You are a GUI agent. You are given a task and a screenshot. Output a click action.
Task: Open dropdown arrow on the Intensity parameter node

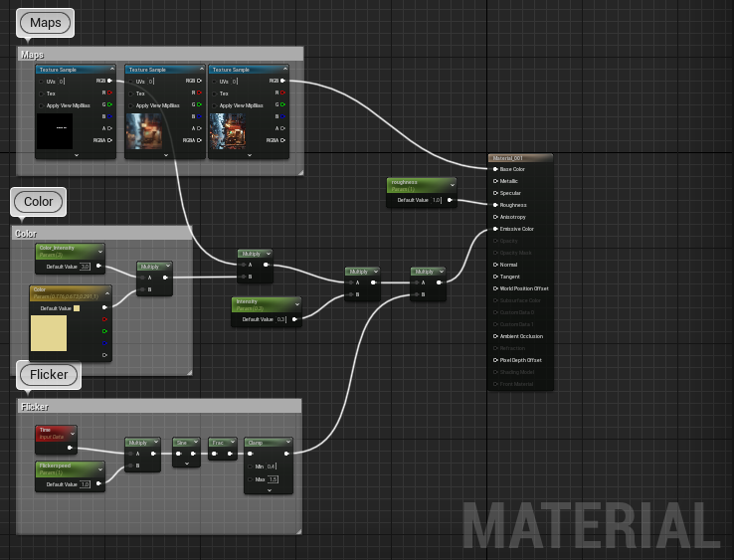click(x=296, y=304)
